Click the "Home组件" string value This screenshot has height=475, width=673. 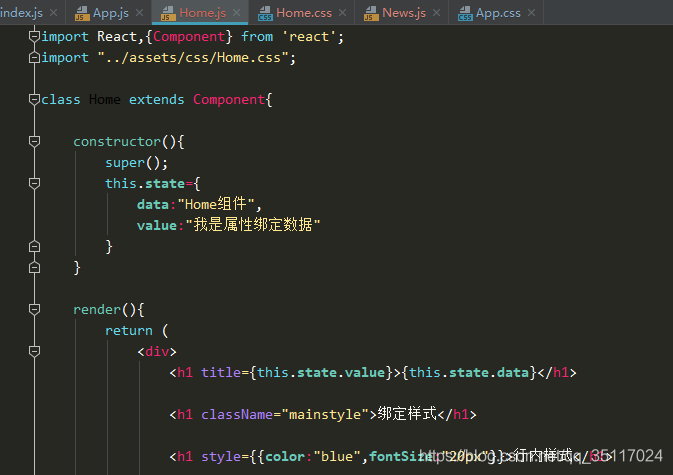(216, 204)
